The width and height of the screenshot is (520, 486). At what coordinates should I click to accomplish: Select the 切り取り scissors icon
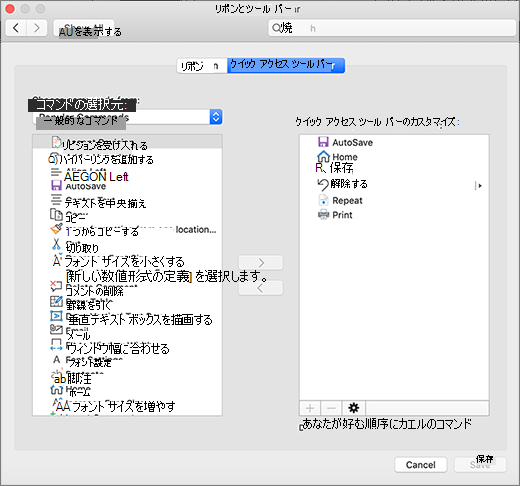[x=56, y=244]
